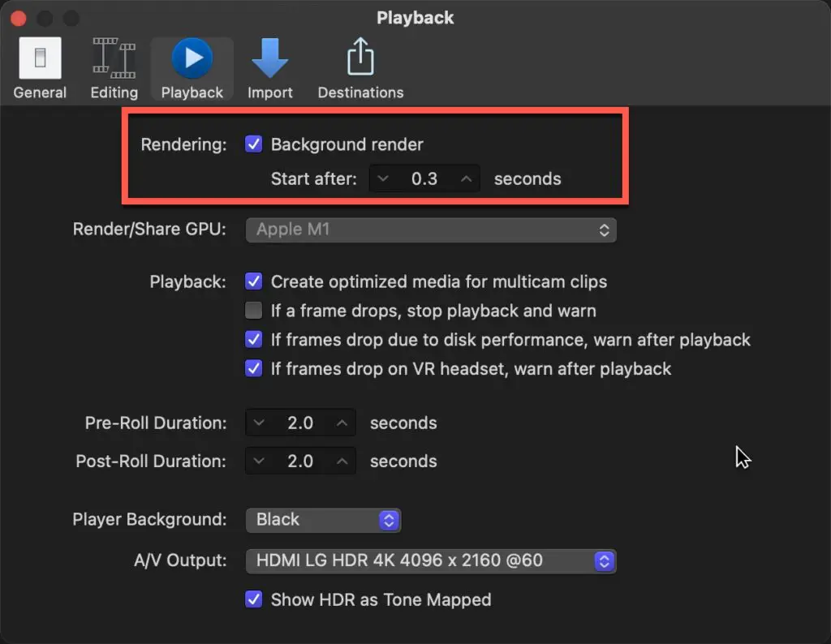Open the Import down-arrow icon
Screen dimensions: 831x644
(269, 58)
